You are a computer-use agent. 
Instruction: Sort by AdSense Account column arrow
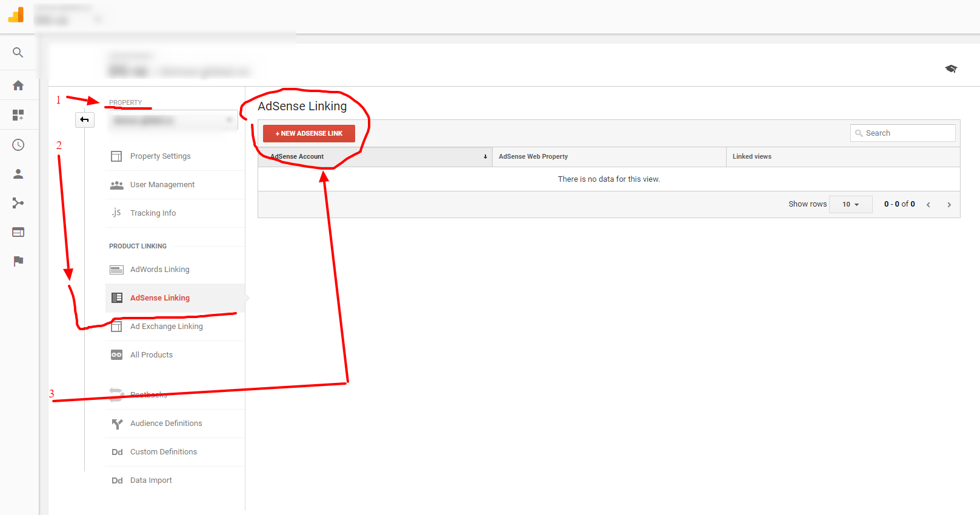pos(485,157)
